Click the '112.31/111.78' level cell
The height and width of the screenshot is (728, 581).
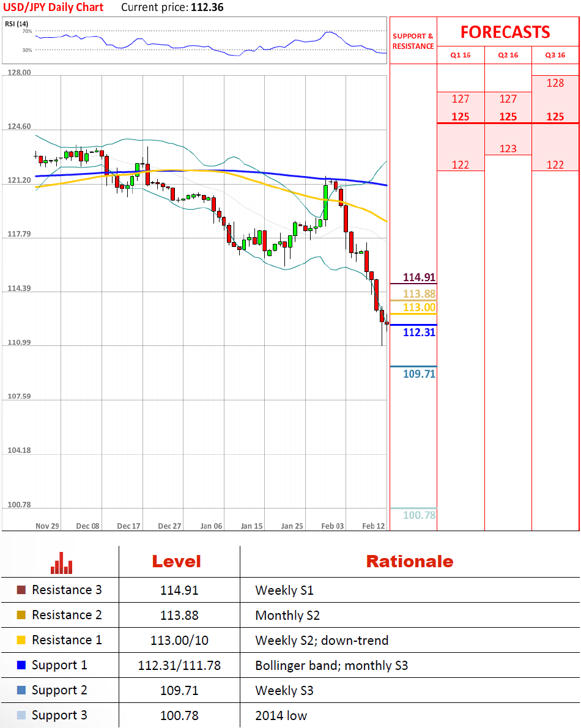point(179,665)
